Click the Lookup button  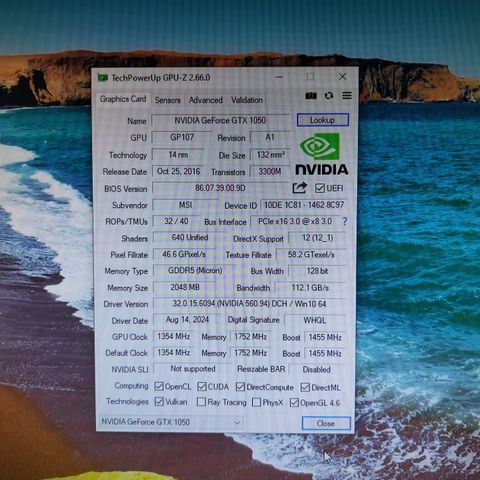(323, 120)
